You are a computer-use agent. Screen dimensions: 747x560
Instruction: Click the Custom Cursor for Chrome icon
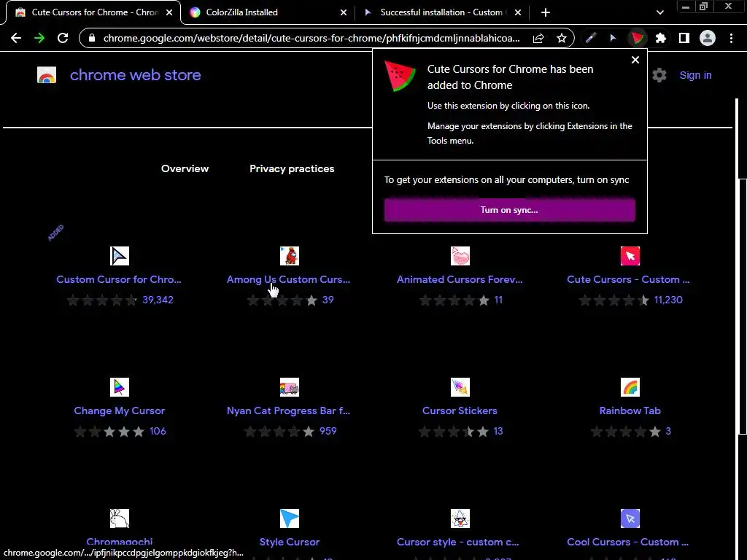(x=119, y=256)
